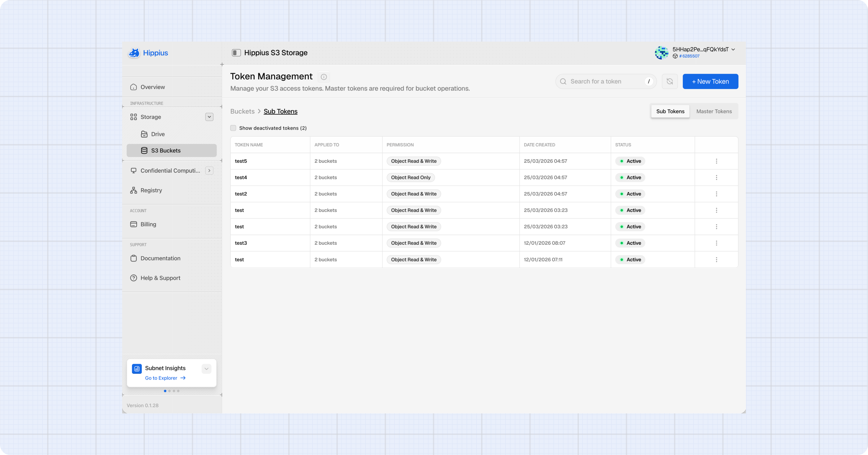
Task: Click the Active status badge of test2
Action: tap(630, 194)
